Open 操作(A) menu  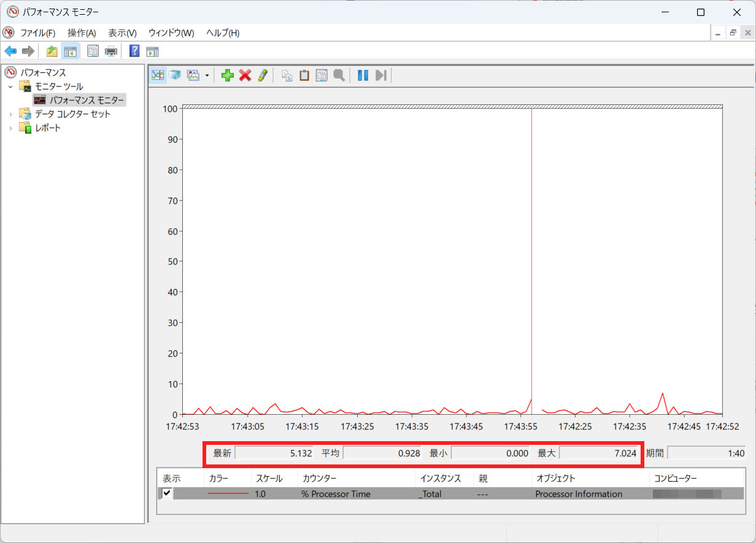pos(82,33)
